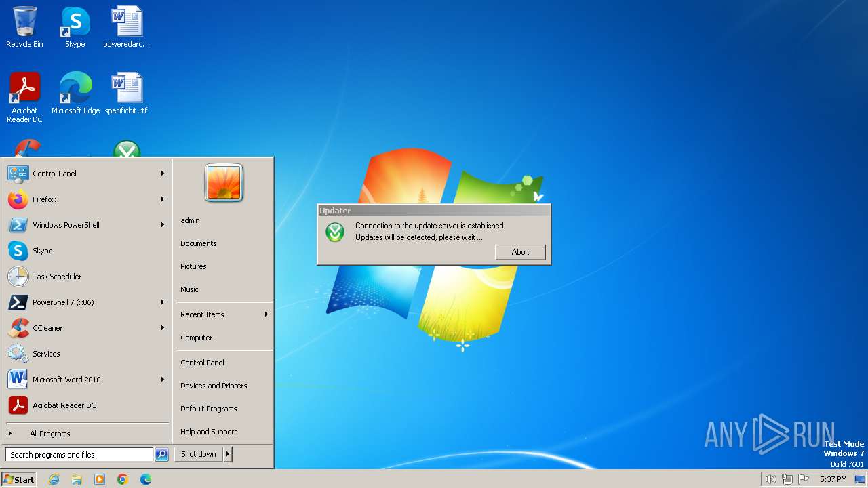Click the Control Panel icon in Start menu

(18, 174)
